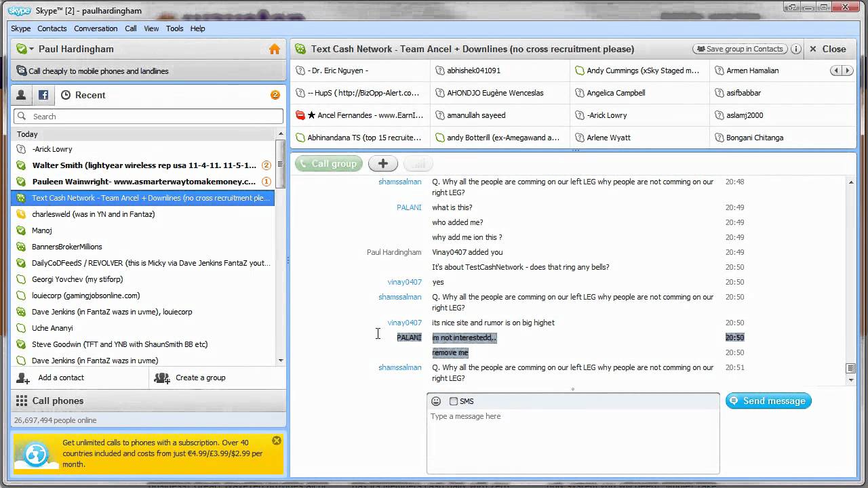The image size is (868, 488).
Task: Click sender name vinay0407 beside 'yes'
Action: click(x=404, y=282)
